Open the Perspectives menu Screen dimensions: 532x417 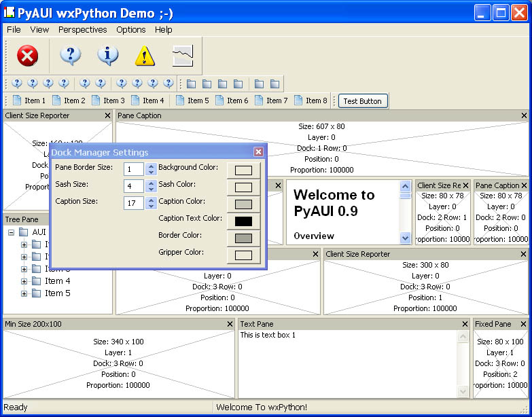tap(82, 29)
